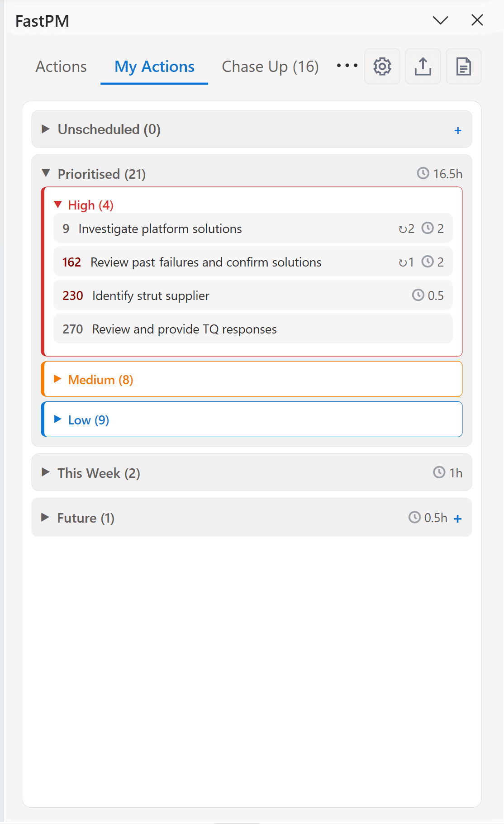The image size is (504, 824).
Task: Collapse the add-in pane via the top chevron
Action: pos(440,20)
